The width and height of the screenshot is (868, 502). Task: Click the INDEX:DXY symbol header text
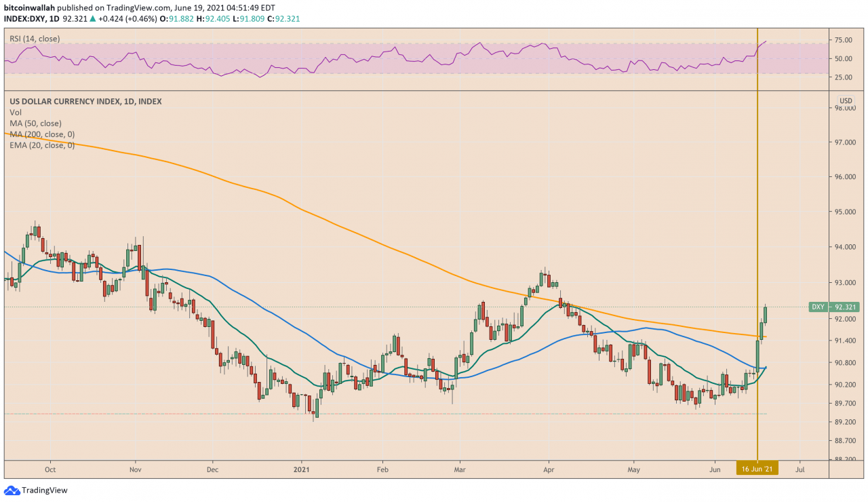point(24,18)
